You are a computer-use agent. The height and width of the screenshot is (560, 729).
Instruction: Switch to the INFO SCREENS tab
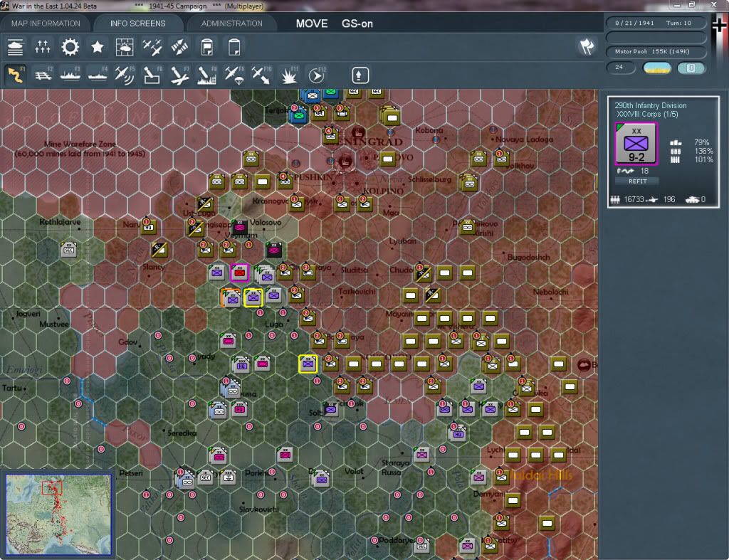tap(137, 23)
